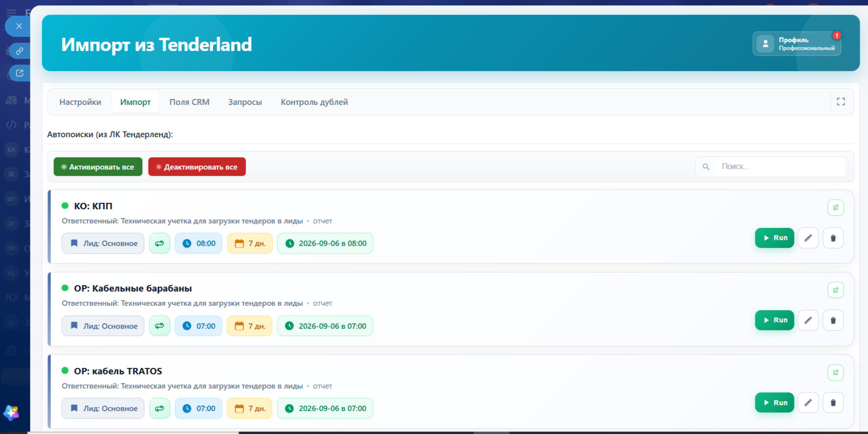Image resolution: width=868 pixels, height=434 pixels.
Task: Click the blue close X button
Action: tap(19, 26)
